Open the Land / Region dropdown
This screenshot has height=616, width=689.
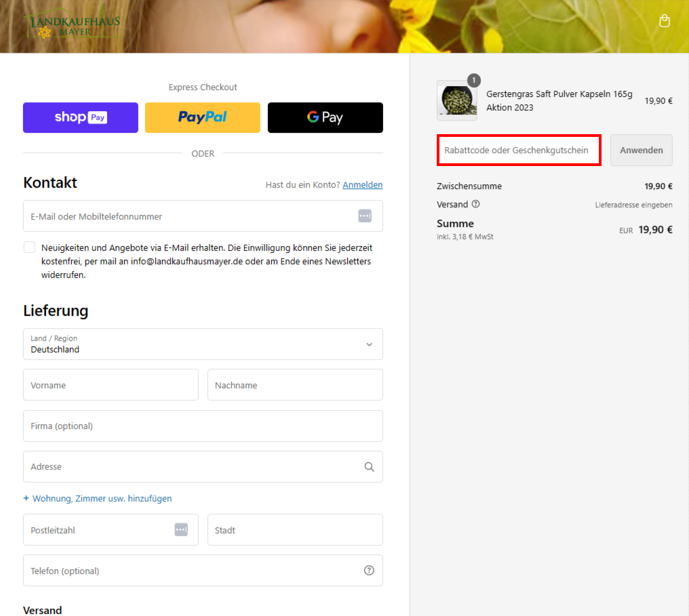point(203,344)
